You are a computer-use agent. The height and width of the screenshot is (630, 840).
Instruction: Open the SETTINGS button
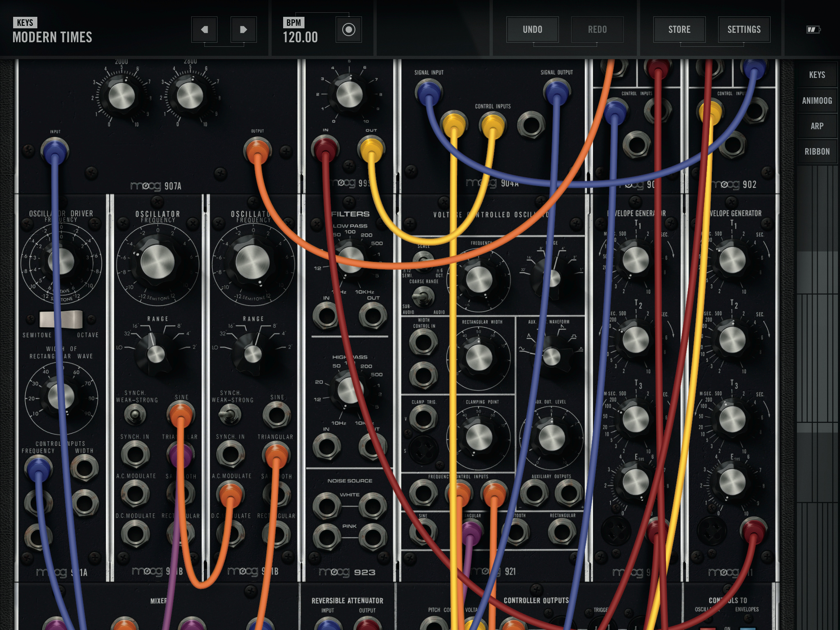[744, 30]
